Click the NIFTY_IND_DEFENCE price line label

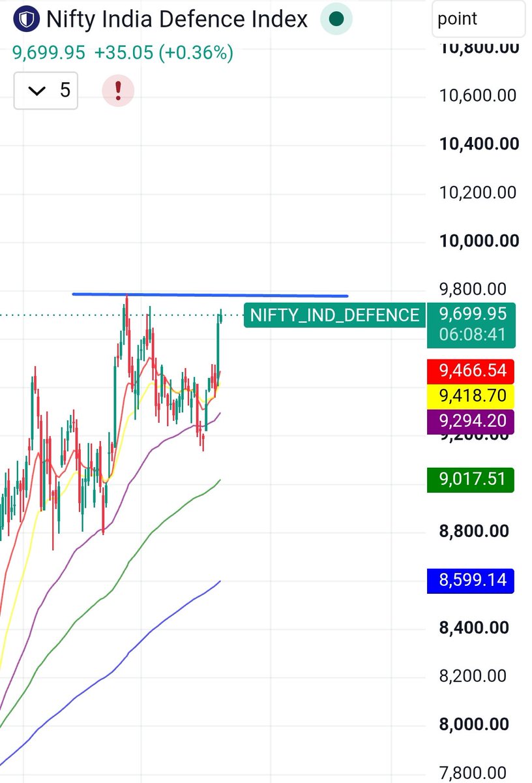coord(334,316)
